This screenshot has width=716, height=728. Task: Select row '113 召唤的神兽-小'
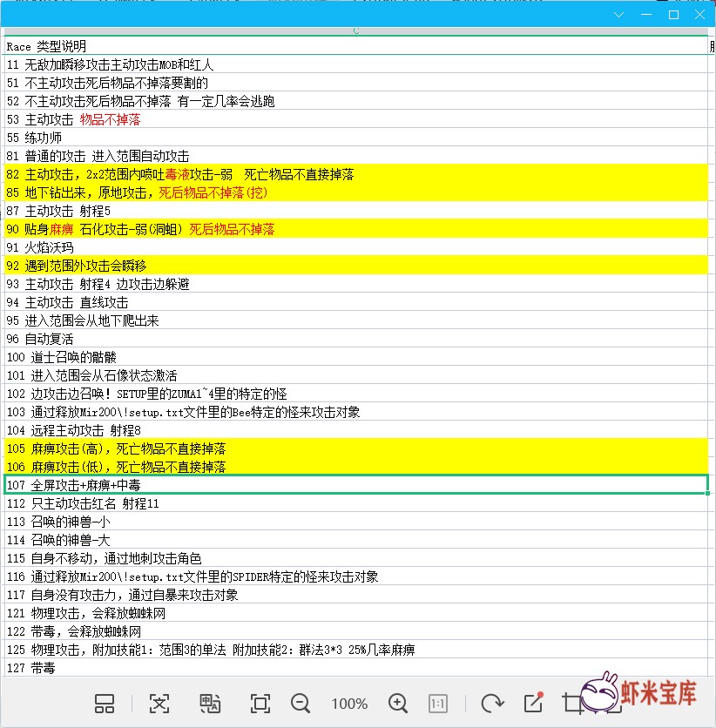click(355, 522)
